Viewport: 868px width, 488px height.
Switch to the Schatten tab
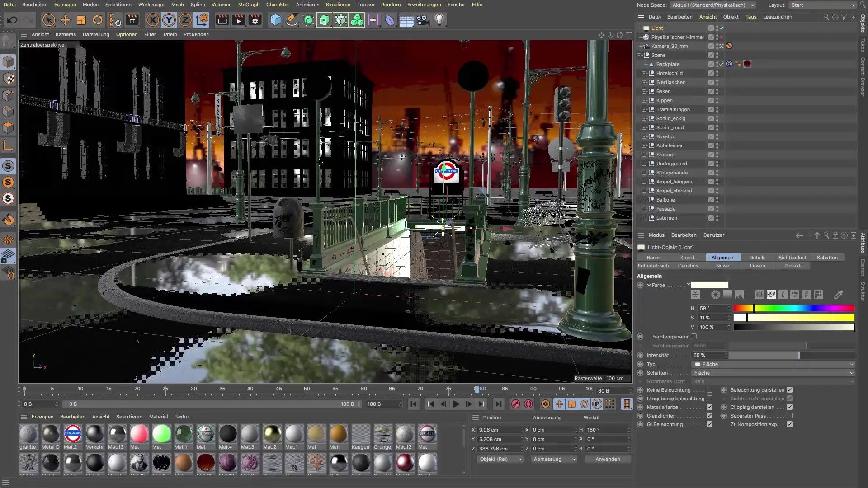coord(827,258)
